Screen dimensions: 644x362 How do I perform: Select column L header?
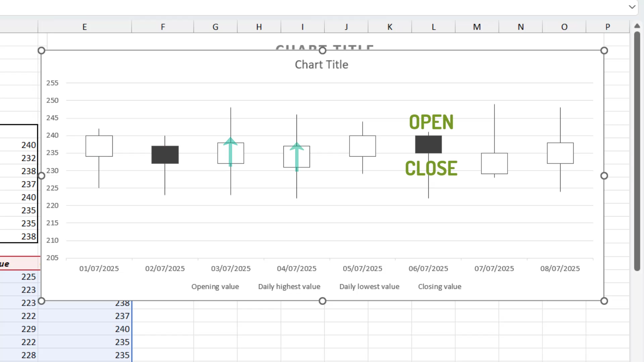pyautogui.click(x=433, y=27)
